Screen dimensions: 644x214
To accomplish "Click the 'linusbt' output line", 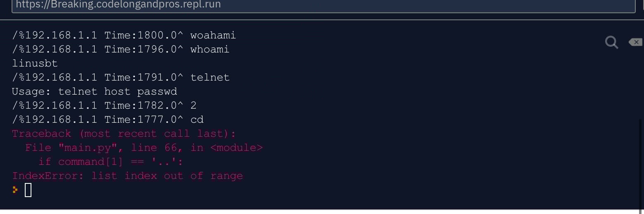I will pos(35,64).
